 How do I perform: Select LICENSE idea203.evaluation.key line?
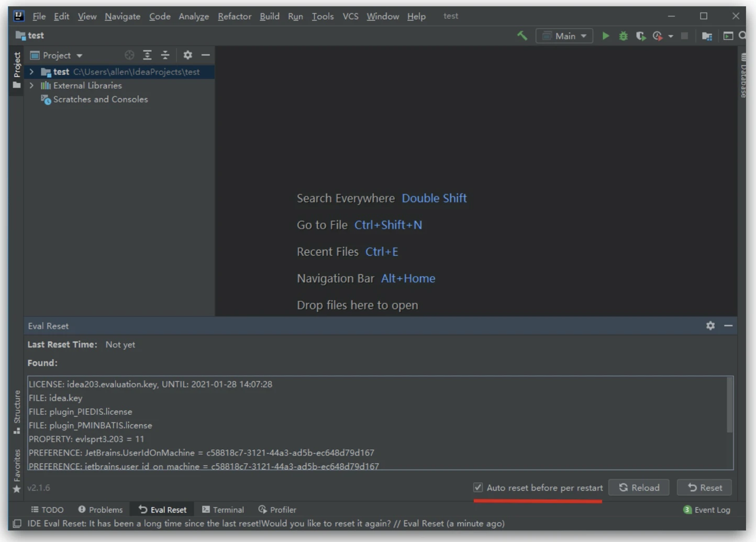[x=151, y=384]
